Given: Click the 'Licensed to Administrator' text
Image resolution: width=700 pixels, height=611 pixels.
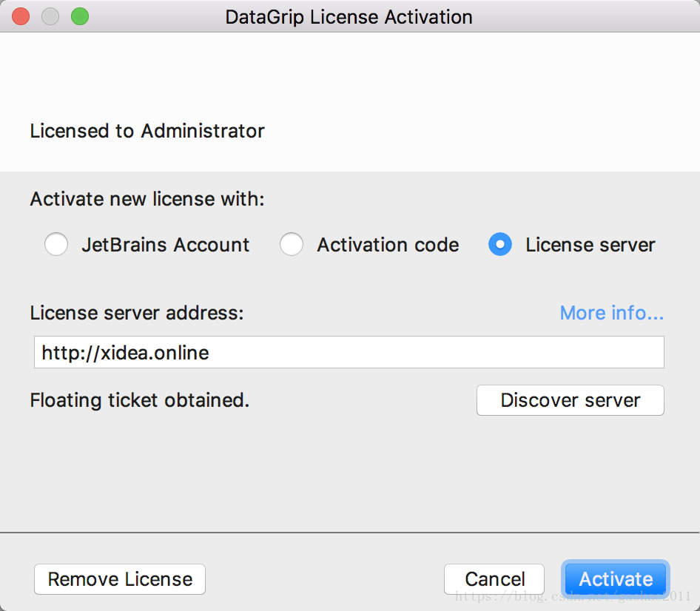Looking at the screenshot, I should tap(147, 131).
